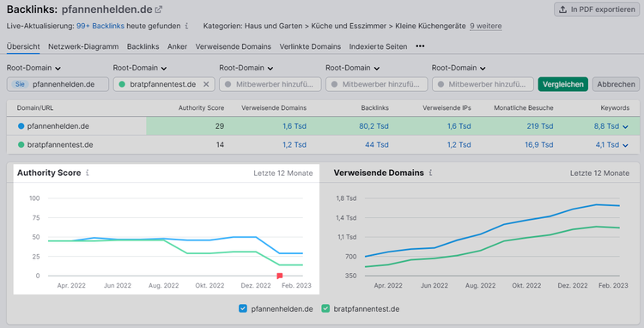
Task: Click 1,2 Tsd Verweisende Domains for bratpfannentest.de
Action: click(295, 144)
